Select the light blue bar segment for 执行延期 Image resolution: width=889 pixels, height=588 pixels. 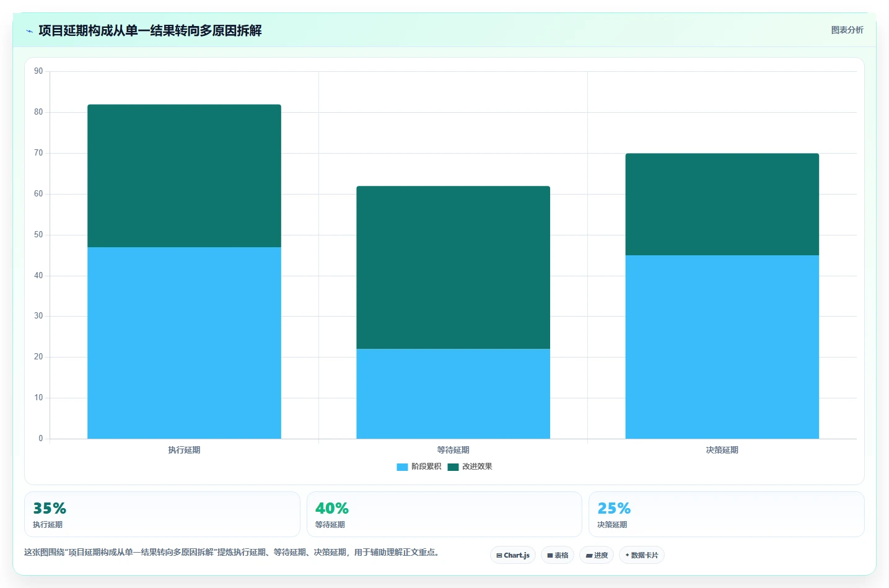click(x=184, y=343)
